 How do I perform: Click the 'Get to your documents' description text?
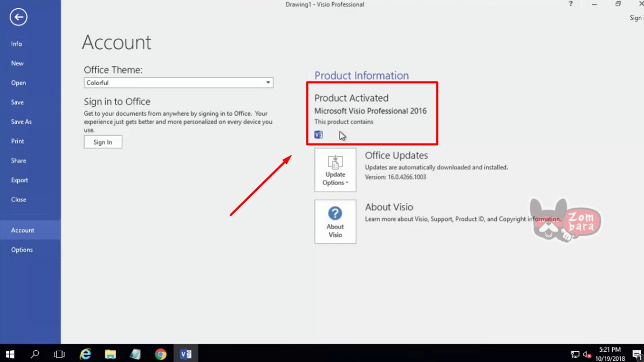point(178,121)
